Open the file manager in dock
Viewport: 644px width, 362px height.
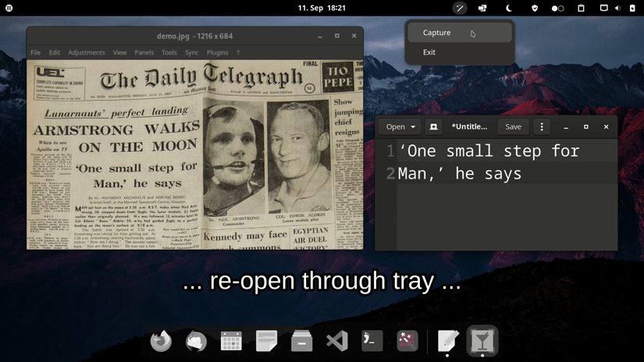pyautogui.click(x=302, y=341)
